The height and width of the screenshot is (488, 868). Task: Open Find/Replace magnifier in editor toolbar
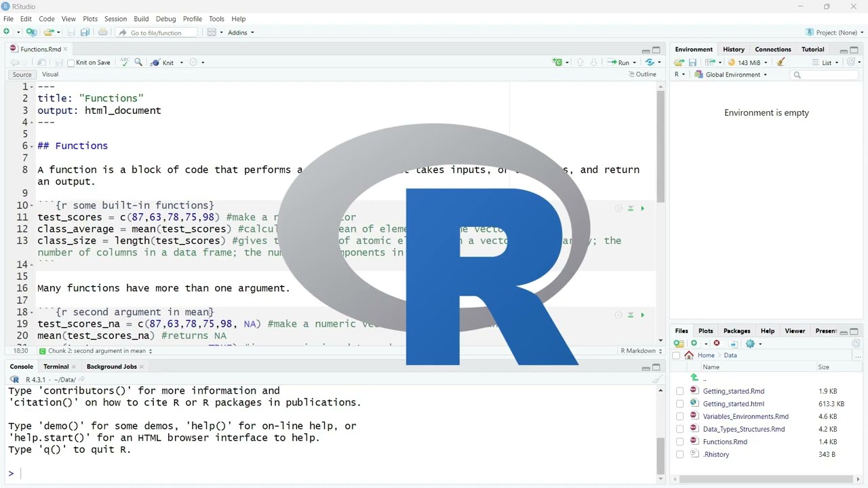click(138, 62)
